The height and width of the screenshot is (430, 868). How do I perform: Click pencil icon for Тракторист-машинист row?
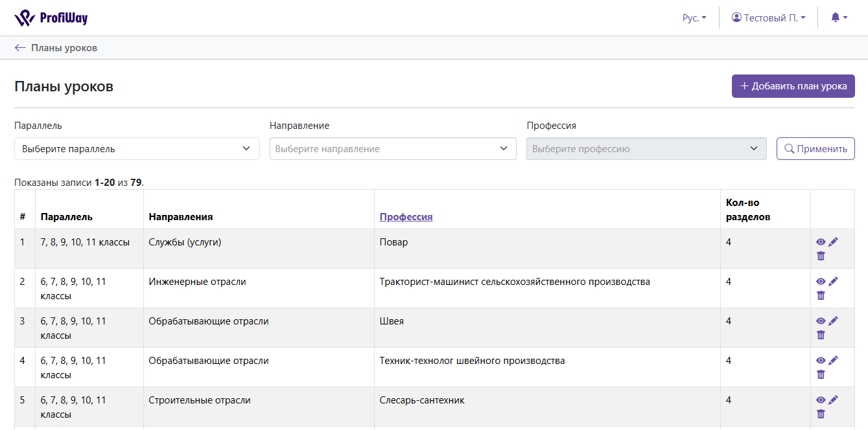click(833, 282)
